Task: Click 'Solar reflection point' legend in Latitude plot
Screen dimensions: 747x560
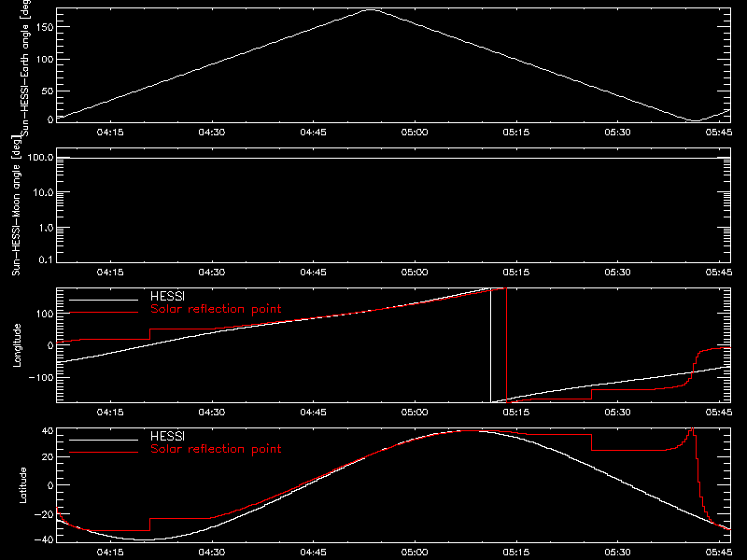Action: point(216,449)
